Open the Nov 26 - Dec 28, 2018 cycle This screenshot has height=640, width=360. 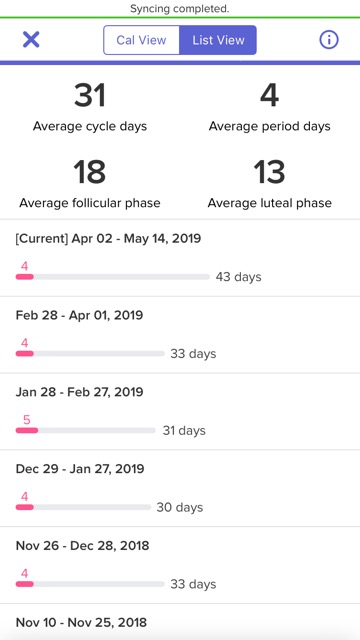[180, 565]
